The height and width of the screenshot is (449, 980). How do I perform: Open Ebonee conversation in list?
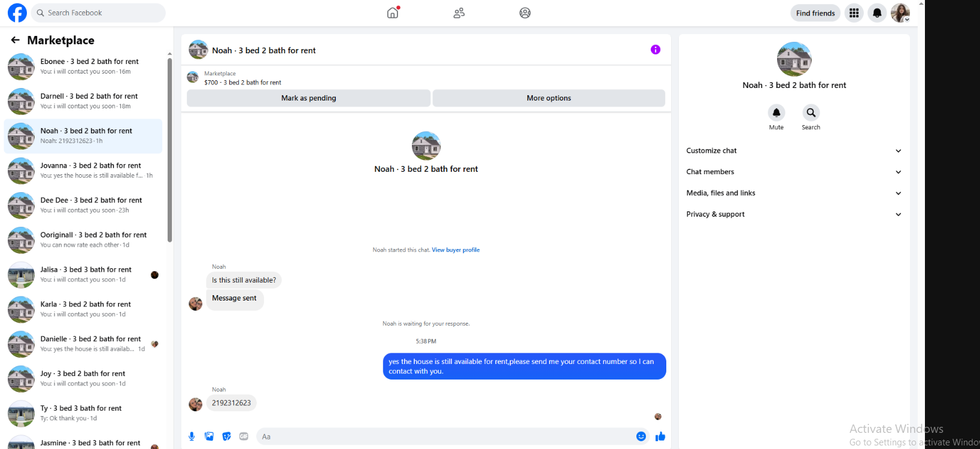tap(83, 66)
